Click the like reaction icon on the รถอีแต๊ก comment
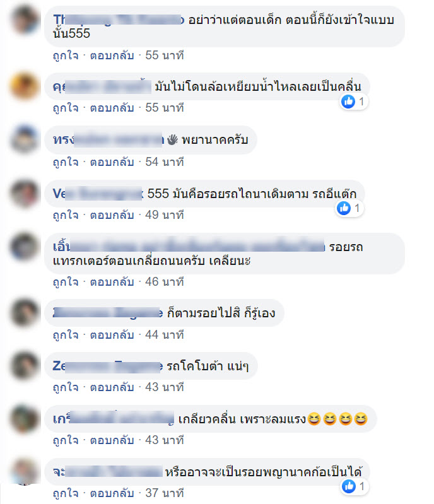Viewport: 434px width, 504px height. (x=344, y=208)
